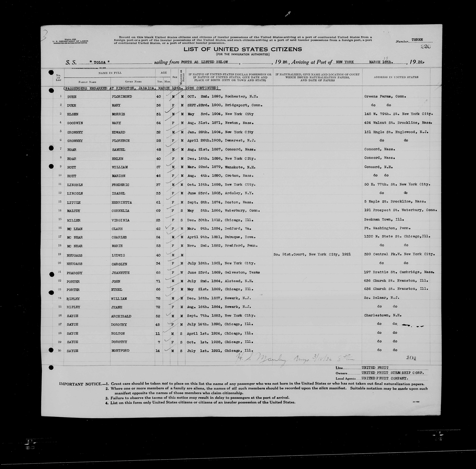Screen dimensions: 476x469
Task: Select given name 'CAROLYN'
Action: (x=119, y=264)
